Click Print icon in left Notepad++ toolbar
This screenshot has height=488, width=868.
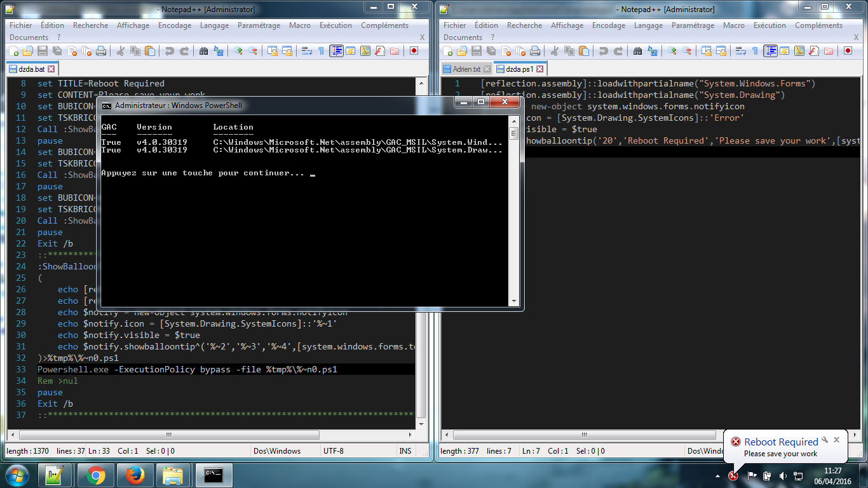pos(100,51)
